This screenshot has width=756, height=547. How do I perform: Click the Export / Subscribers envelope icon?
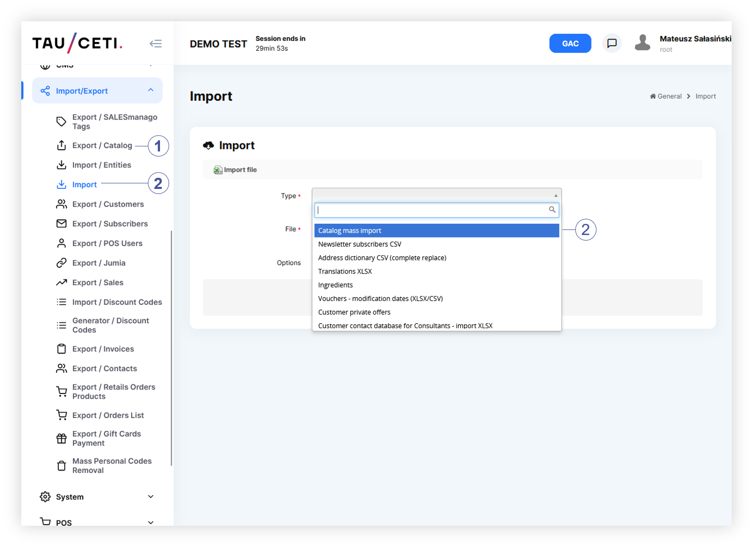click(61, 224)
